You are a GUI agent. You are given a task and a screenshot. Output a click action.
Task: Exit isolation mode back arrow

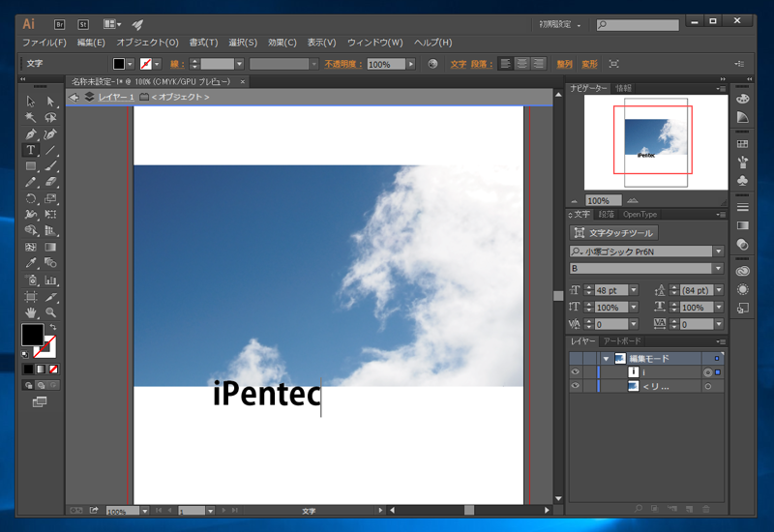click(74, 97)
